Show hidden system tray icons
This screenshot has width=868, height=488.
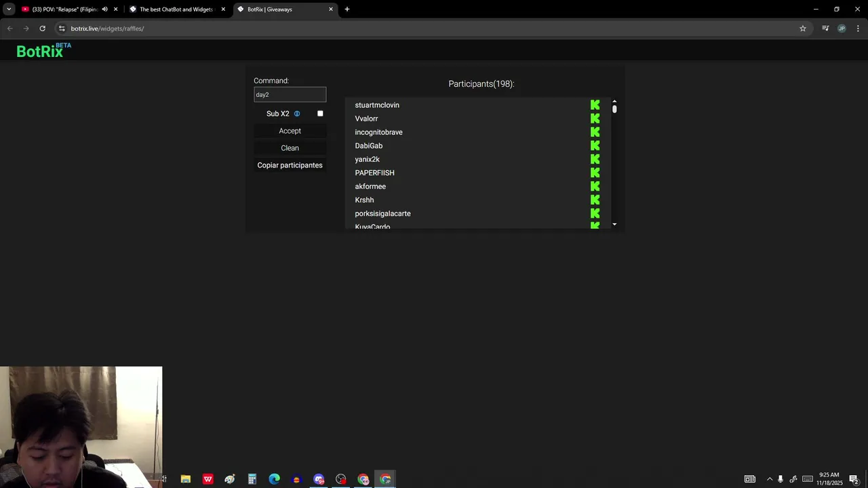pyautogui.click(x=770, y=479)
